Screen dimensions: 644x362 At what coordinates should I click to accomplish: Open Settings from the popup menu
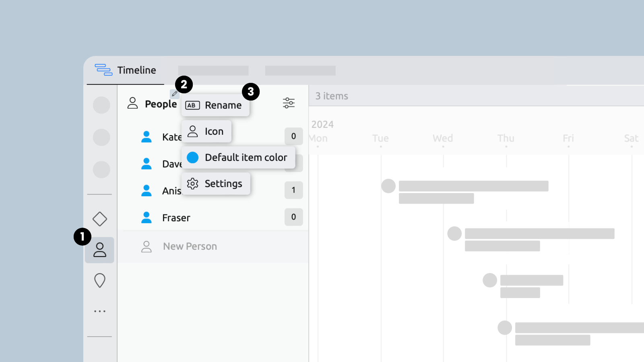(216, 184)
